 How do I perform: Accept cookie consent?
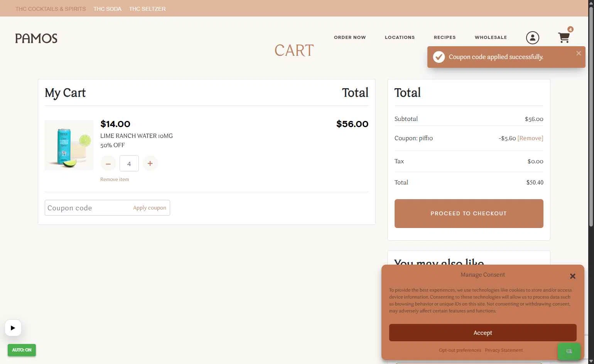pyautogui.click(x=483, y=333)
